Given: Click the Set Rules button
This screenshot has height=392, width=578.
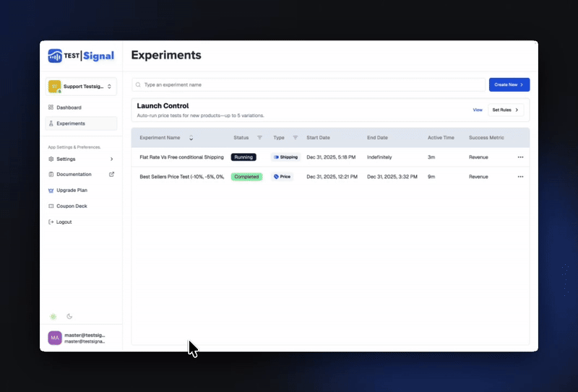Looking at the screenshot, I should [506, 110].
